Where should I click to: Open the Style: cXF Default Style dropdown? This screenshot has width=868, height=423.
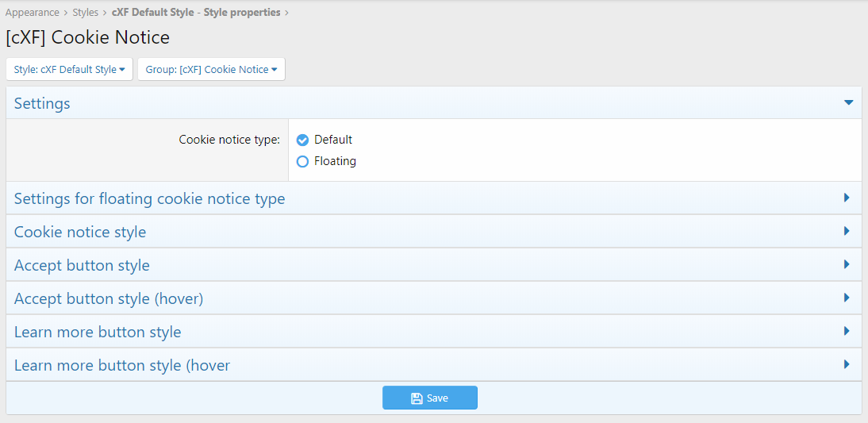[69, 69]
